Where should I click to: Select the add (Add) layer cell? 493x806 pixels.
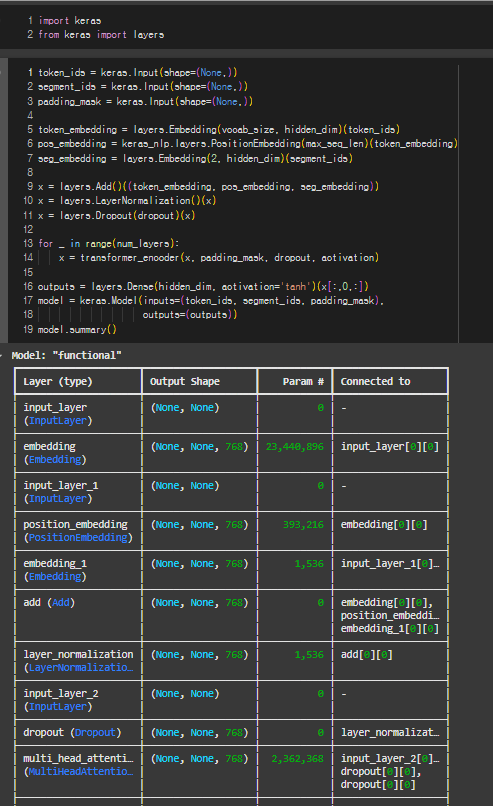click(x=79, y=615)
